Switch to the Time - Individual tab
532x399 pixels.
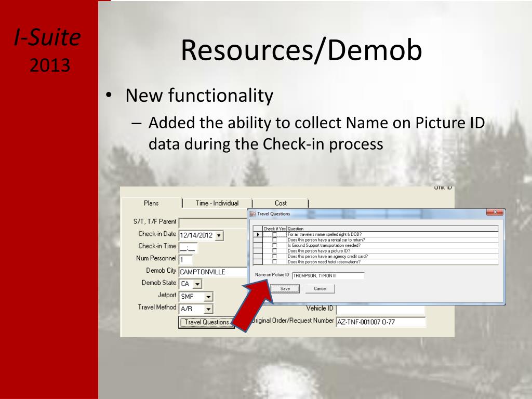click(x=217, y=203)
